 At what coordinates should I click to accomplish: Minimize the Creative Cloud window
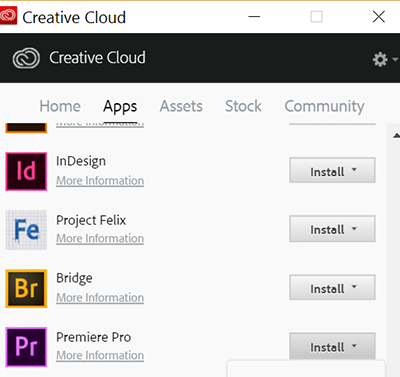point(254,17)
